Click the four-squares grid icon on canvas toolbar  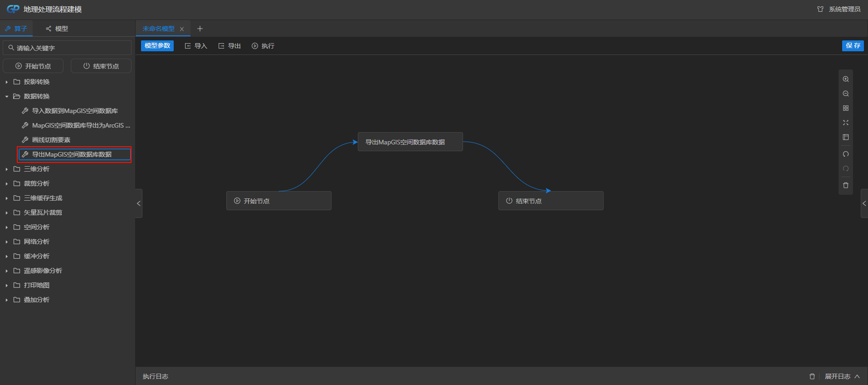point(846,108)
